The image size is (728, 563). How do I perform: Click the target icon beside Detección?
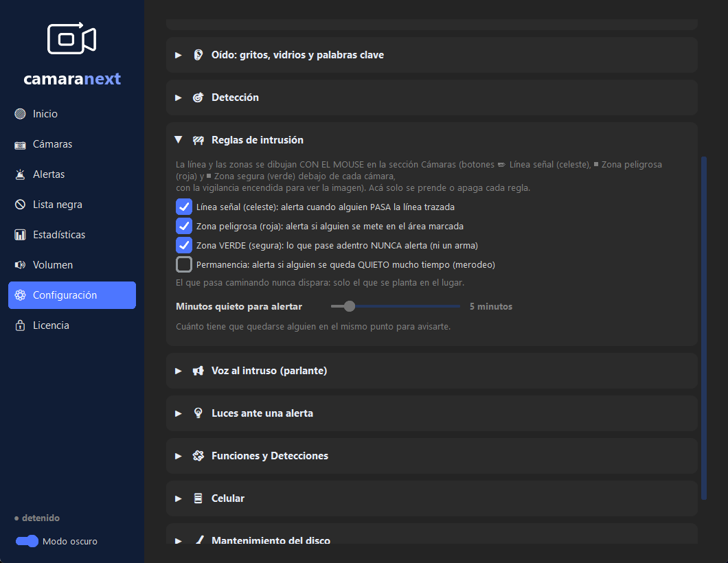[x=198, y=97]
